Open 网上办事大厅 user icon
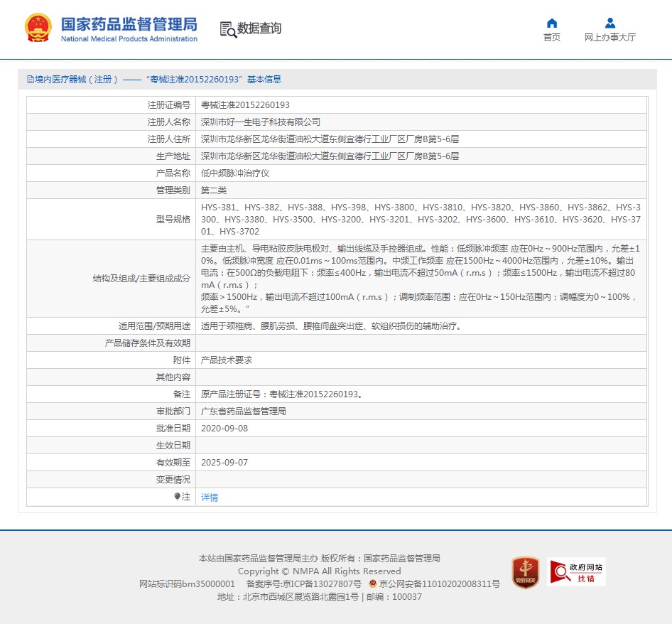The width and height of the screenshot is (672, 624). [610, 23]
